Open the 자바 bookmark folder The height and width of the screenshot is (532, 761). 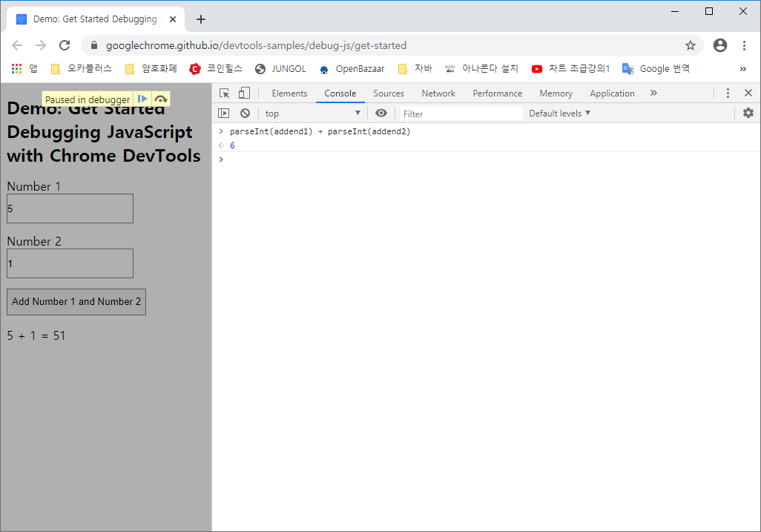(x=415, y=69)
